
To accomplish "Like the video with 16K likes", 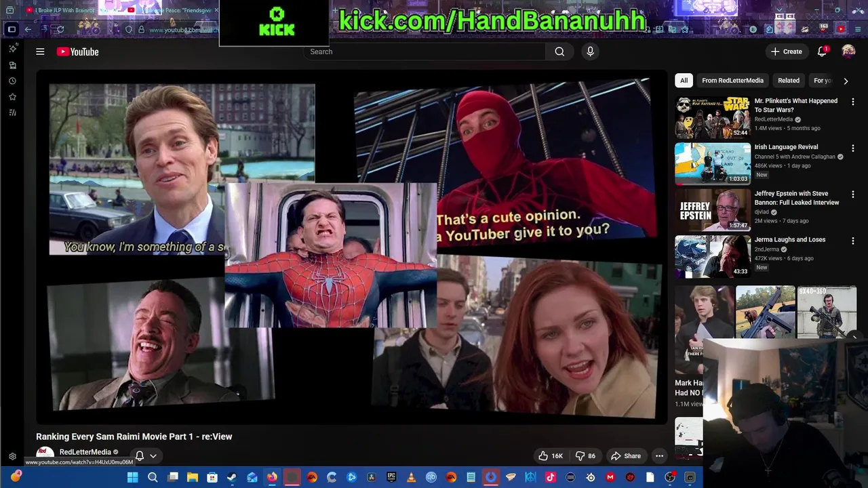I will (550, 456).
